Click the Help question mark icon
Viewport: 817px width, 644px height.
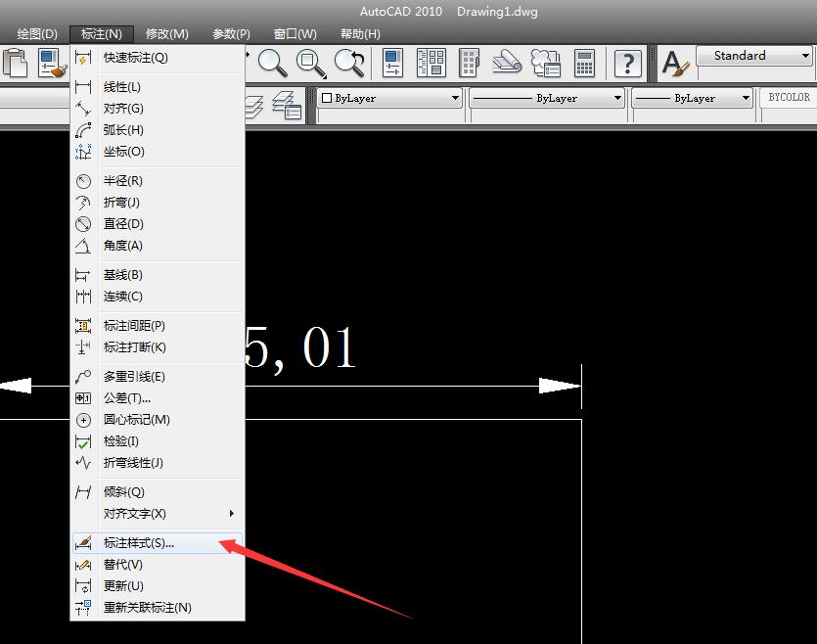(x=627, y=64)
